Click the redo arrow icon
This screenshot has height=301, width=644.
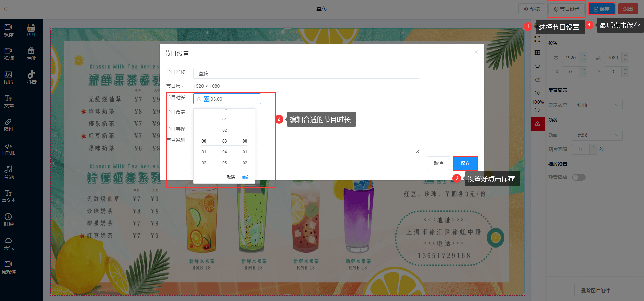(537, 80)
